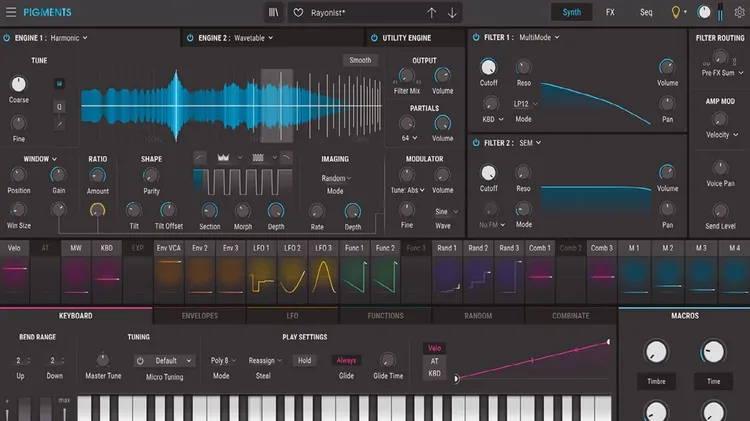The height and width of the screenshot is (421, 750).
Task: Open the Amp Mod Velocity dropdown
Action: (x=722, y=135)
